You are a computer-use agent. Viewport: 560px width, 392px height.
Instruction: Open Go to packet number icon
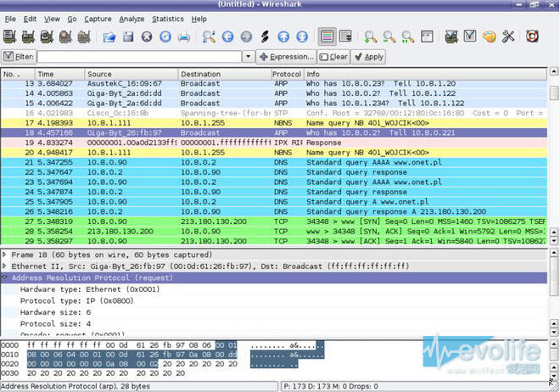265,36
